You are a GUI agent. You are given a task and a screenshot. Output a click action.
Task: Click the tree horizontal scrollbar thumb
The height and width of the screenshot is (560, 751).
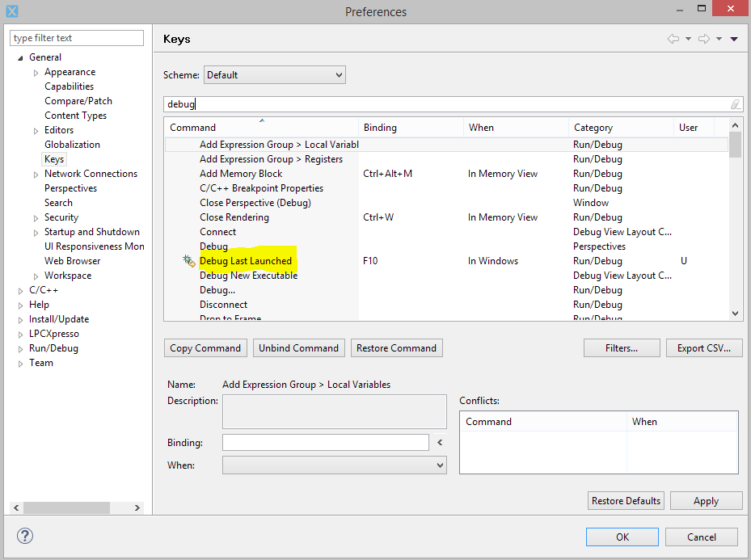[66, 507]
